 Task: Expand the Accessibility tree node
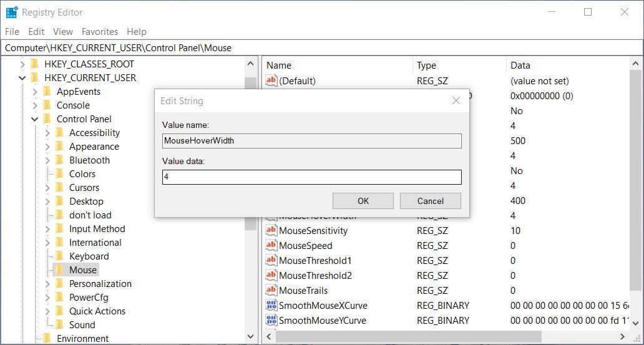click(x=47, y=132)
